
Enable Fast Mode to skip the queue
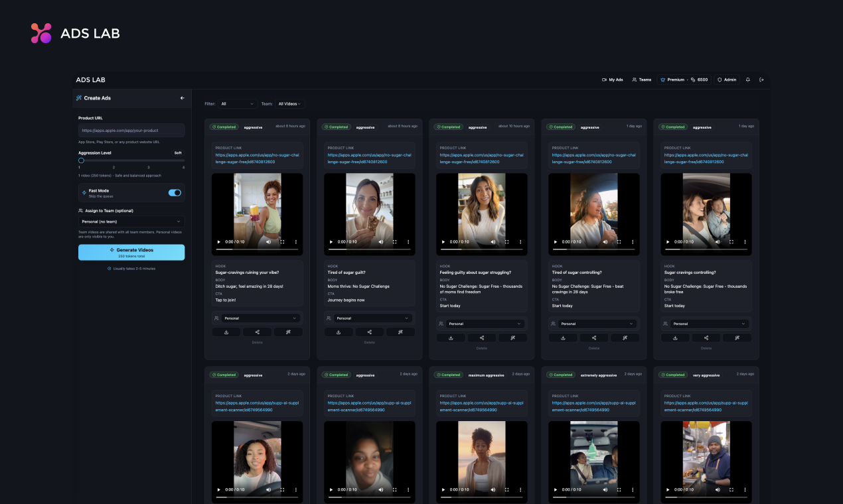tap(174, 192)
